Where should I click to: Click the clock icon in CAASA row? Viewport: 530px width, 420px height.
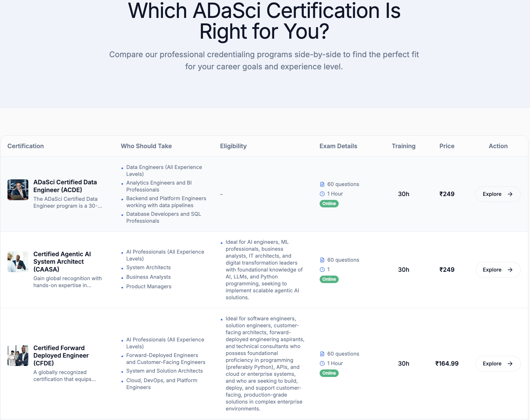coord(322,270)
